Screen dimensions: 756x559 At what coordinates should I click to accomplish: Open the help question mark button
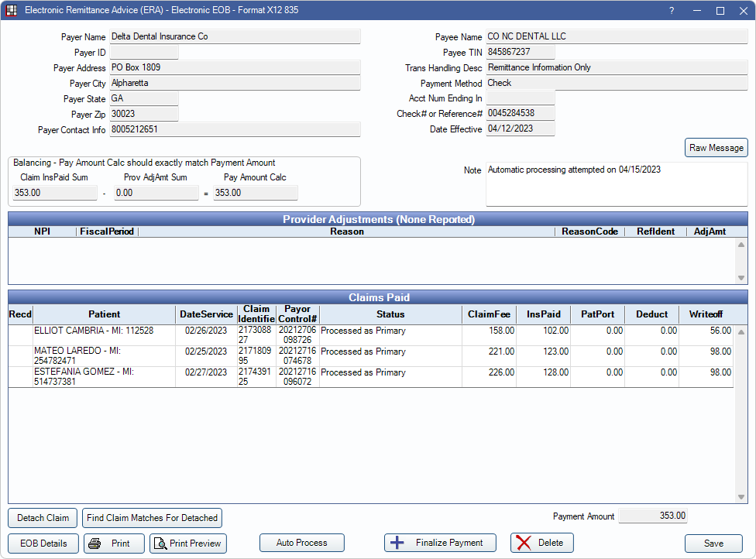click(672, 11)
